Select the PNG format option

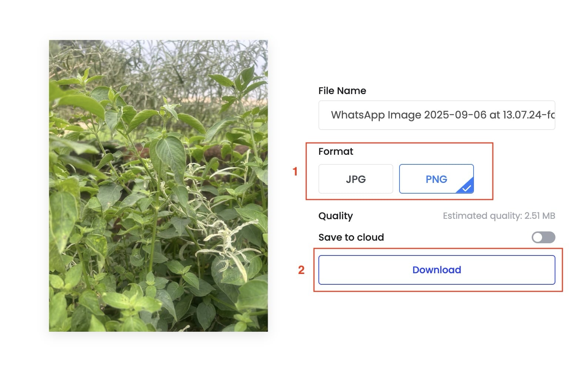[x=436, y=179]
